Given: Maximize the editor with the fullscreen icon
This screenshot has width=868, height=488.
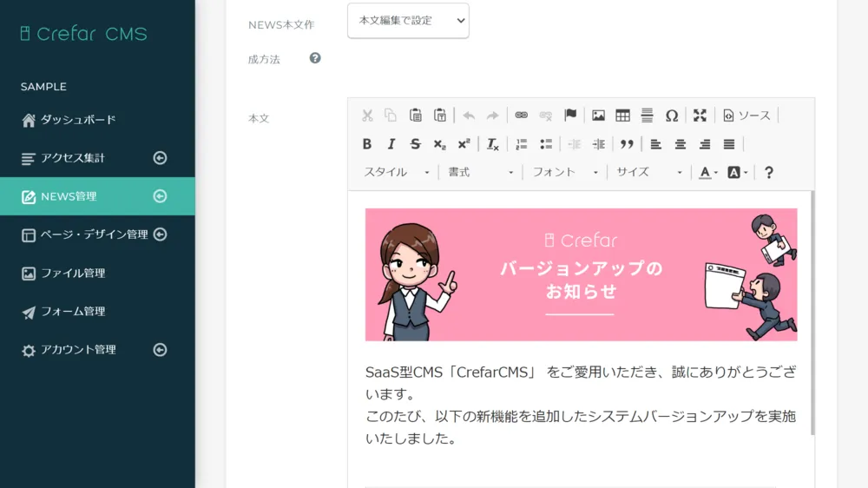Looking at the screenshot, I should (700, 115).
